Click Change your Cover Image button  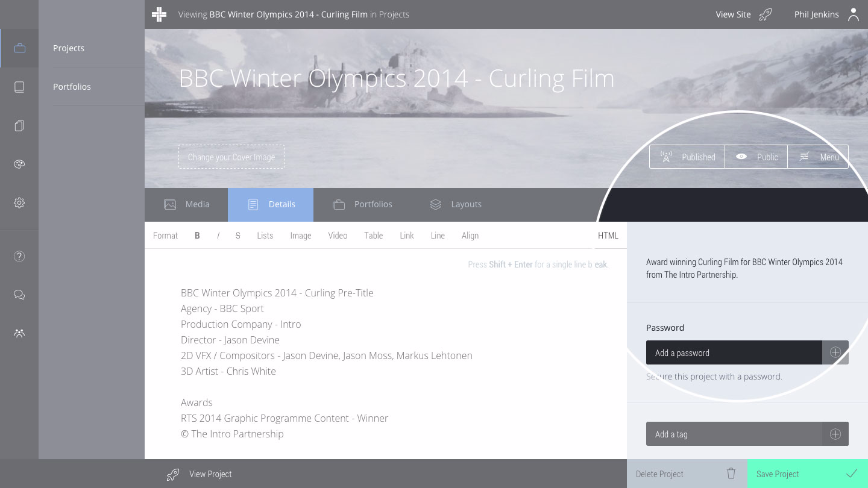point(231,157)
